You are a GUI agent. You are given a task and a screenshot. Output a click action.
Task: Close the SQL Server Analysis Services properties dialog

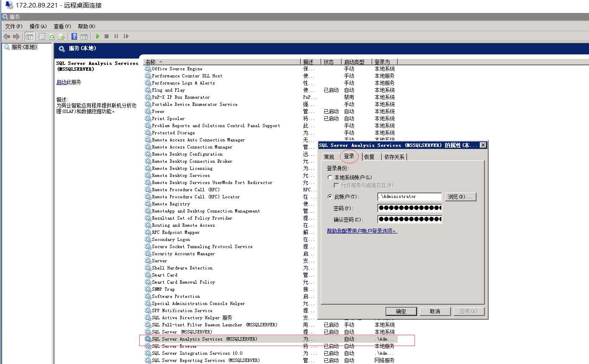483,145
